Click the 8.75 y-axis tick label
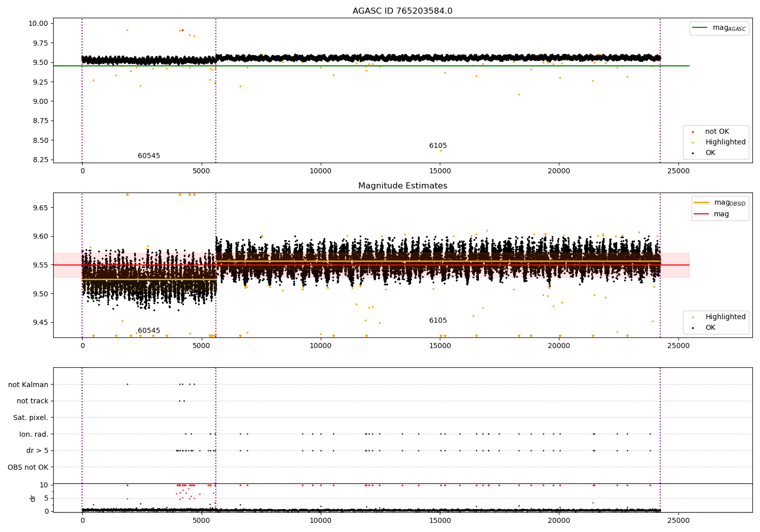Screen dimensions: 760x532 click(x=41, y=121)
